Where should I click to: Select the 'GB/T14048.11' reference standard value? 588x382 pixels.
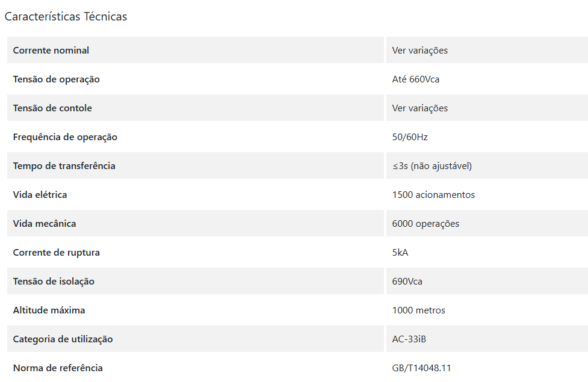click(421, 368)
